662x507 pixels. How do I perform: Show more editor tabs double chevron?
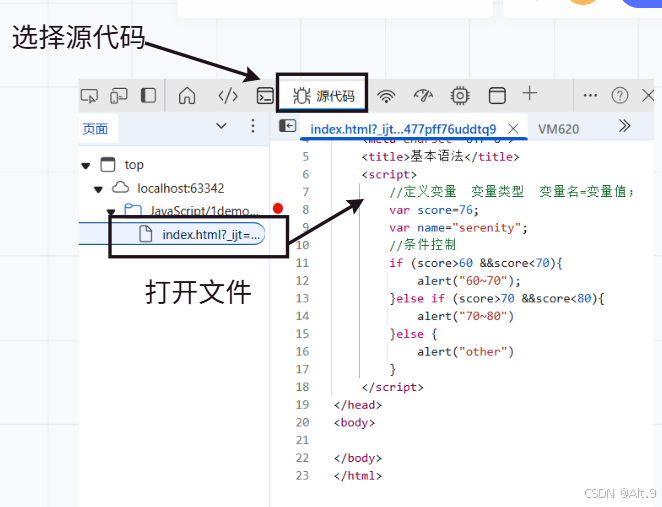click(x=624, y=126)
